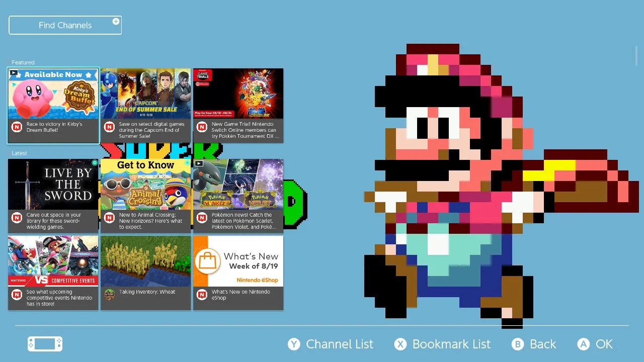Click the video icon on Pokémon Scarlet Violet card
Viewport: 644px width, 362px height.
[199, 163]
